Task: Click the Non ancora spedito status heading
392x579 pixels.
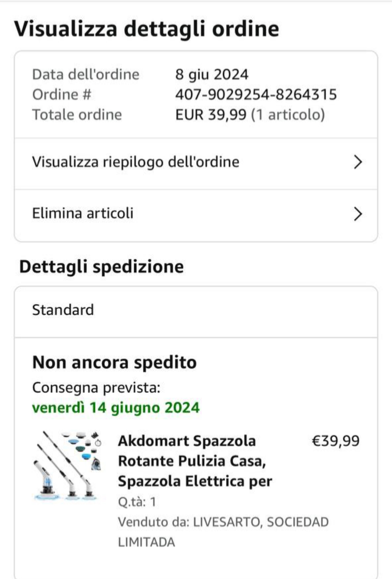Action: (x=114, y=362)
